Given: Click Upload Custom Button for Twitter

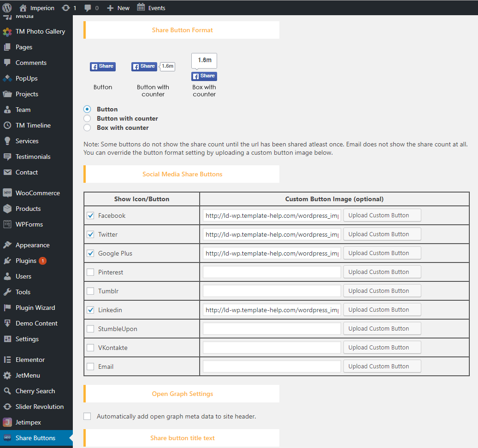Looking at the screenshot, I should pyautogui.click(x=382, y=234).
